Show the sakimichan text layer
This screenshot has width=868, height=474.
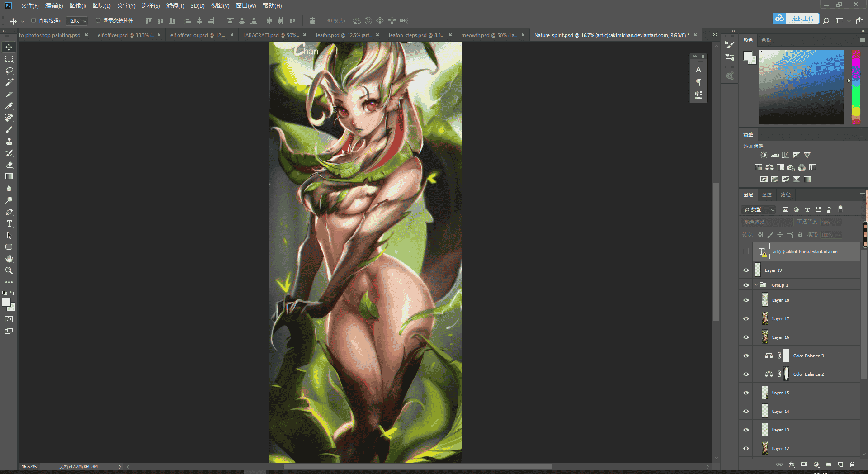point(746,251)
